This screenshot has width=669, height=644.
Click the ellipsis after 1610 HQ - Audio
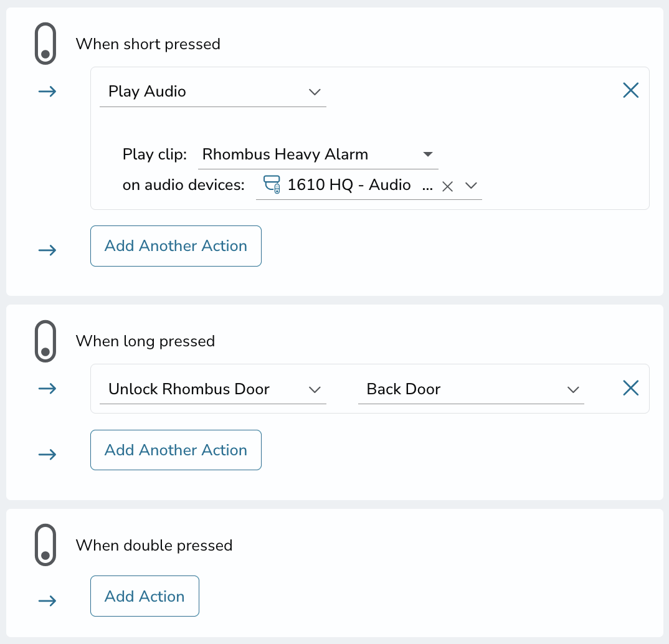coord(427,186)
